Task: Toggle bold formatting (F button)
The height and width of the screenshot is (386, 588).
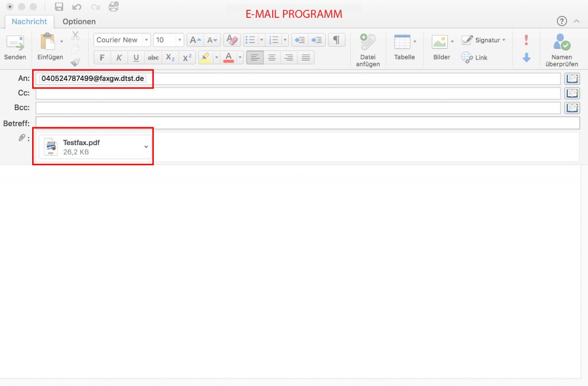Action: (x=102, y=57)
